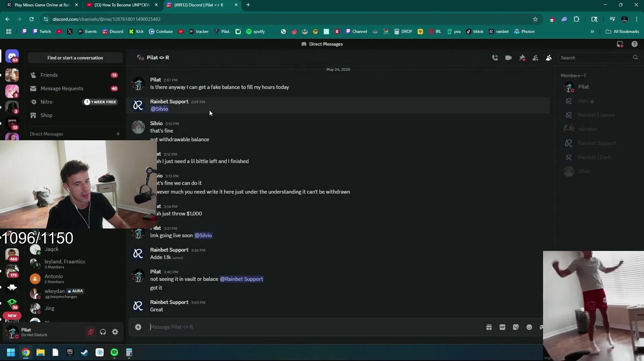The height and width of the screenshot is (361, 644).
Task: Toggle deafen headphones
Action: pos(103,332)
